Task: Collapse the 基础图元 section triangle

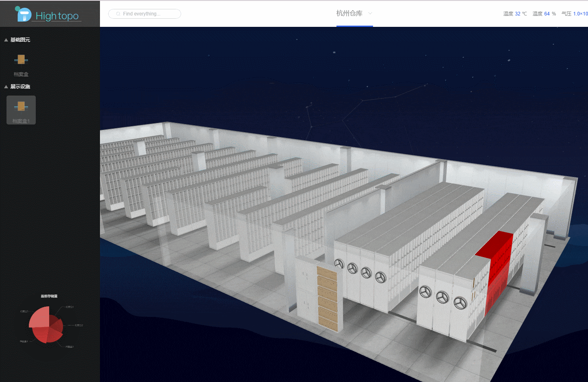Action: (x=5, y=39)
